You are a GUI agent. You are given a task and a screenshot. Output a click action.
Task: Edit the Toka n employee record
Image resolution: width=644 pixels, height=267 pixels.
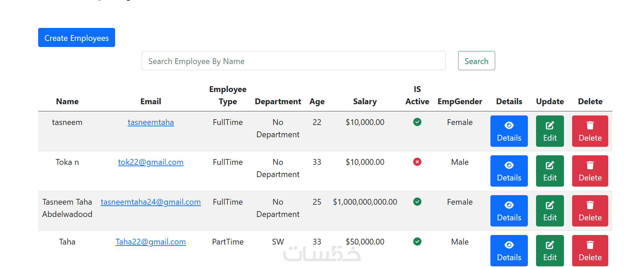tap(550, 171)
